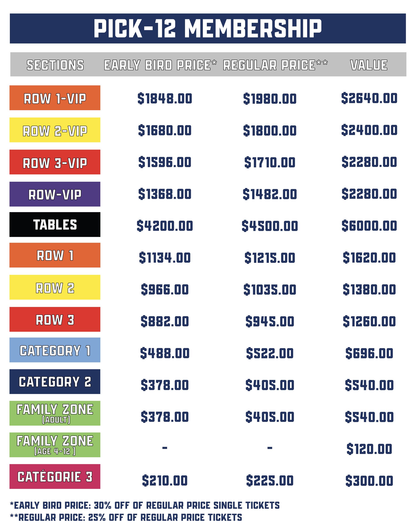Image resolution: width=420 pixels, height=532 pixels.
Task: Click the light blue CATEGORY 1 label
Action: coord(55,350)
